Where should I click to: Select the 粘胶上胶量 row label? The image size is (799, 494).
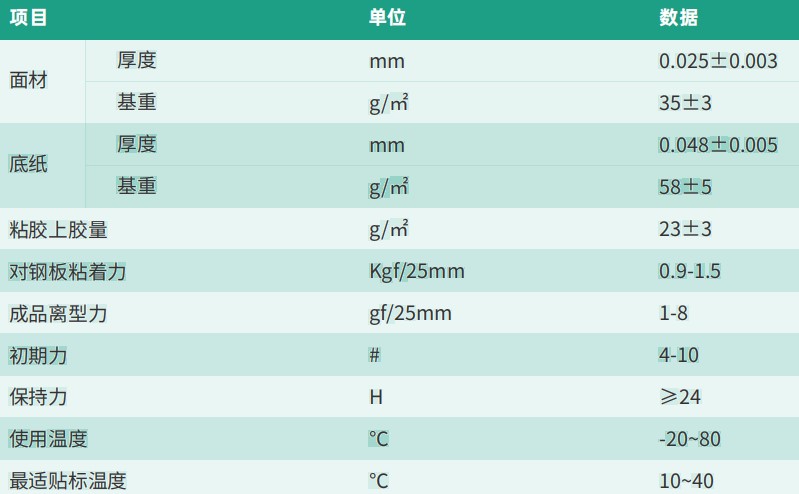pyautogui.click(x=58, y=229)
